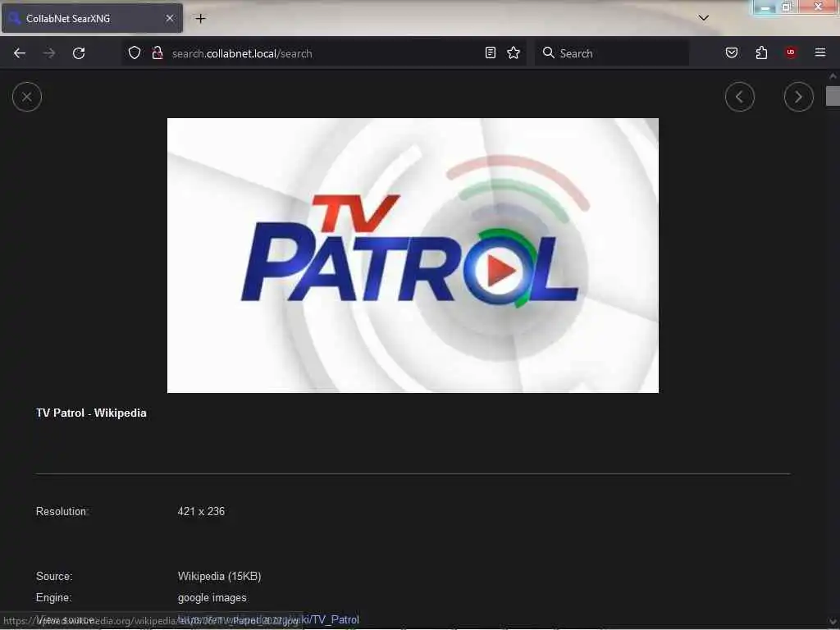Click the Resolution label
The height and width of the screenshot is (630, 840).
(x=62, y=512)
